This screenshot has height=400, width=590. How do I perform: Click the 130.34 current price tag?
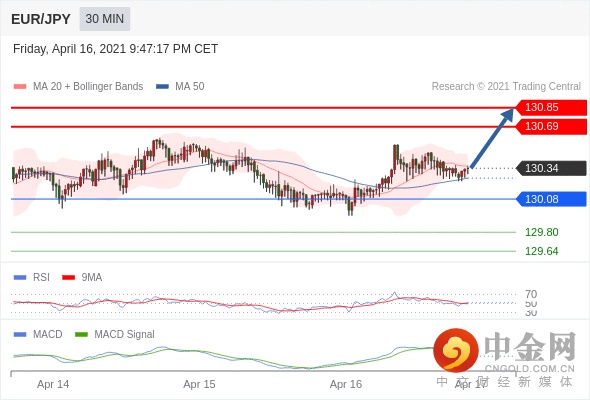[x=550, y=168]
